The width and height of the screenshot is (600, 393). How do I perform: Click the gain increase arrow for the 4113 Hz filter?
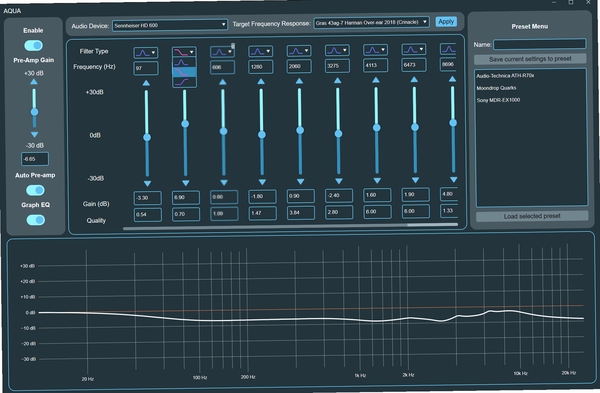coord(376,80)
